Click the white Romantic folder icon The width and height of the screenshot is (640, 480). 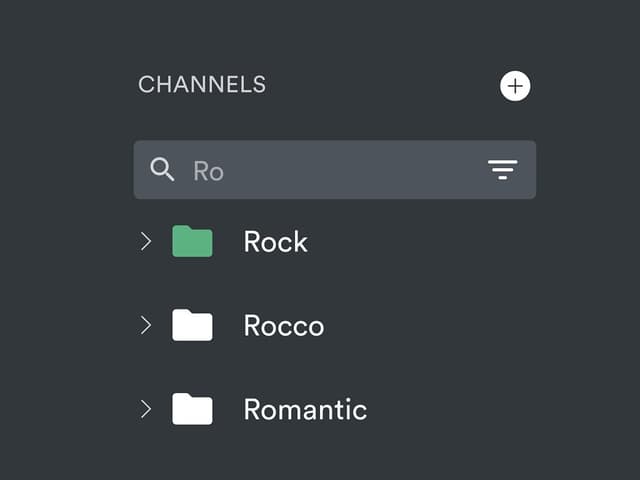point(192,409)
